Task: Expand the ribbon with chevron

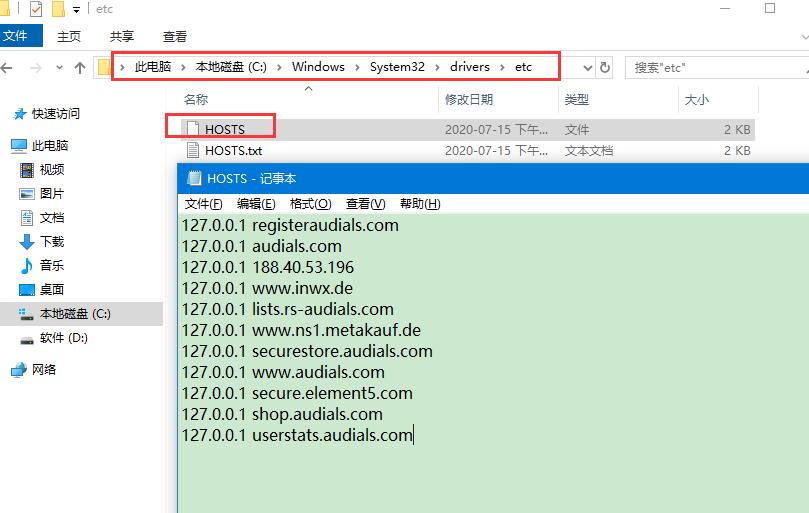Action: (x=804, y=37)
